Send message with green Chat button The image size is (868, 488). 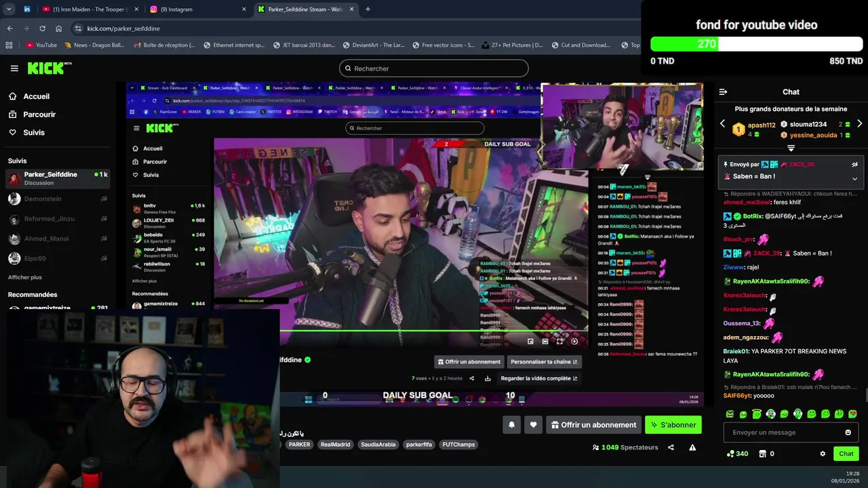coord(846,454)
